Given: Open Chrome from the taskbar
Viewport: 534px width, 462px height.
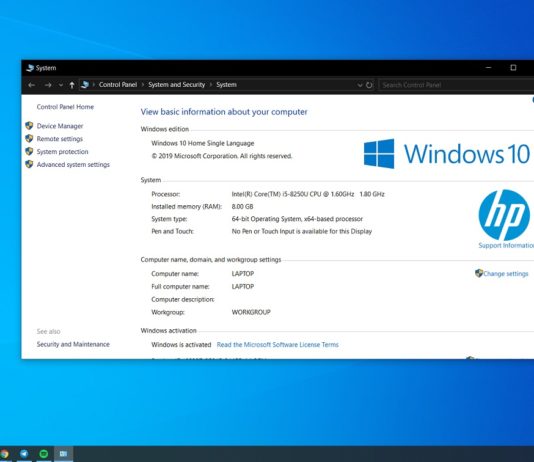Looking at the screenshot, I should click(4, 454).
